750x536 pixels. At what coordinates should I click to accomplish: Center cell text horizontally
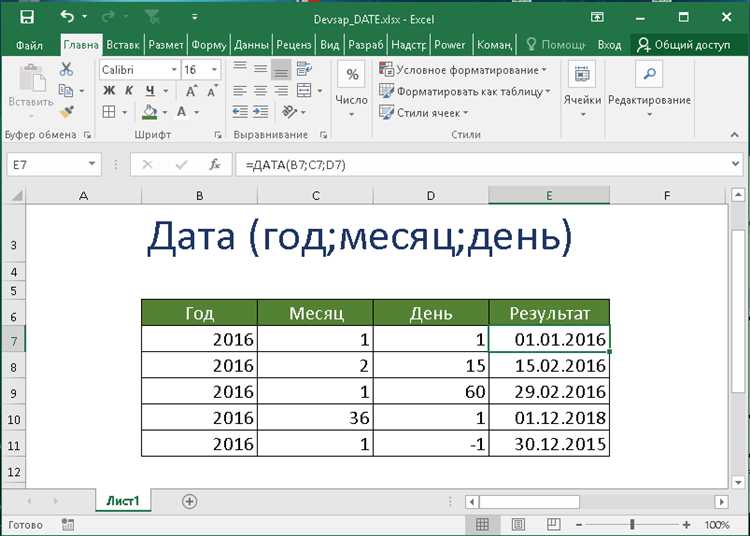pyautogui.click(x=260, y=90)
